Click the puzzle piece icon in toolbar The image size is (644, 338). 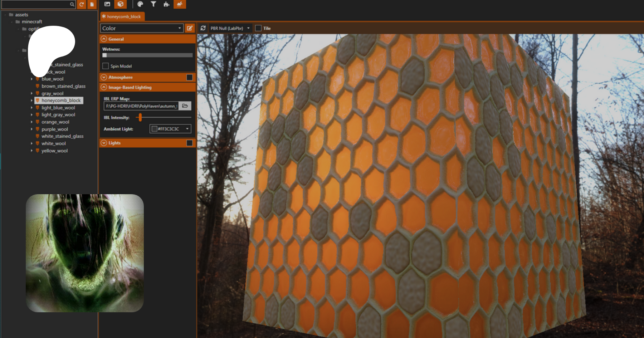166,4
